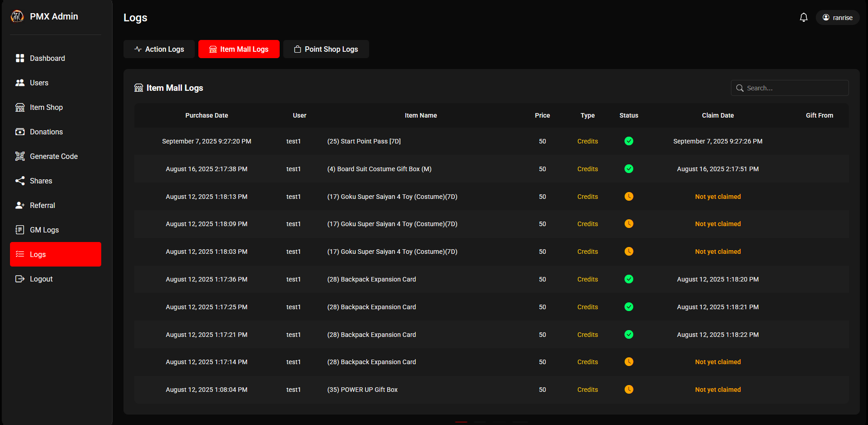Click the orange pending status icon for POWER UP Gift Box

click(629, 390)
